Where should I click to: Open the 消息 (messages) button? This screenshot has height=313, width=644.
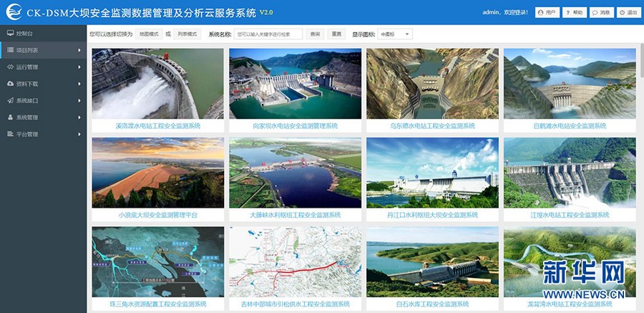click(x=601, y=13)
